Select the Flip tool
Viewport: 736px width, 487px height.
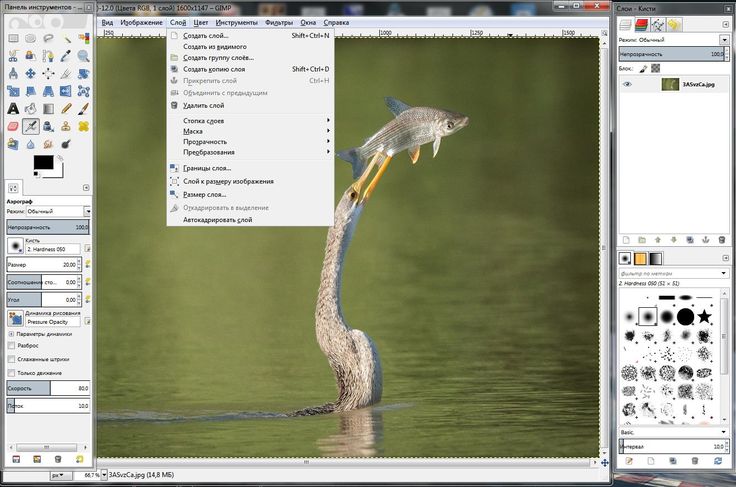[66, 91]
